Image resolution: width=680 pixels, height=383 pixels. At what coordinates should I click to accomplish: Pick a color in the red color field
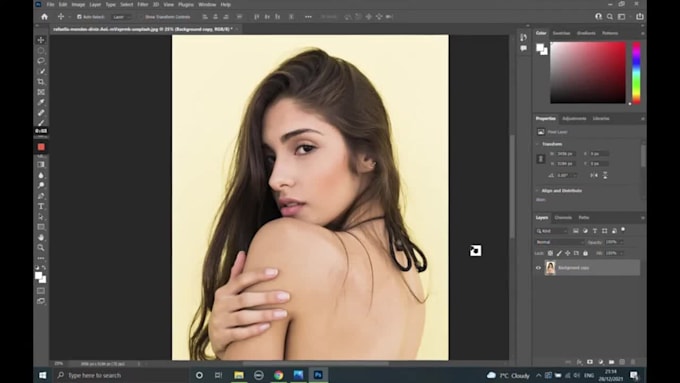point(588,73)
